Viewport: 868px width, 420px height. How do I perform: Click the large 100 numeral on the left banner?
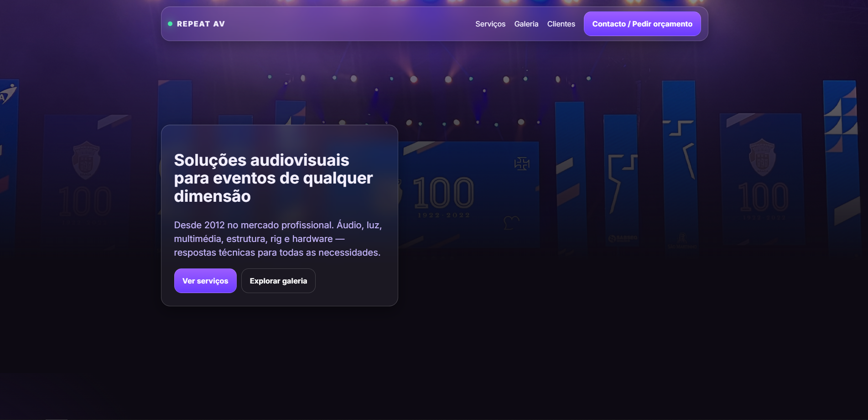[85, 201]
